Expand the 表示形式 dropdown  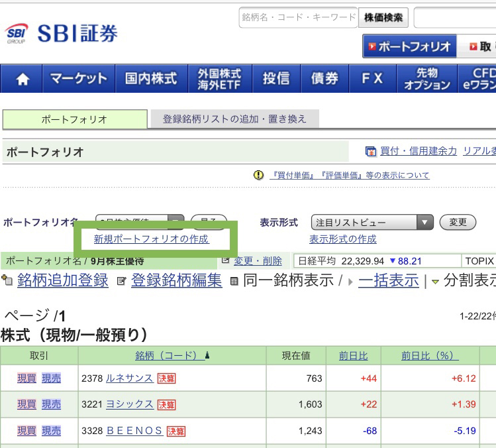point(372,222)
